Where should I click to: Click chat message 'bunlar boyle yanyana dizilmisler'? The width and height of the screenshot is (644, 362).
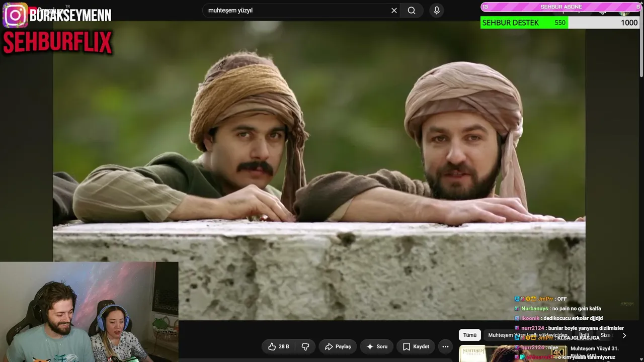[586, 328]
